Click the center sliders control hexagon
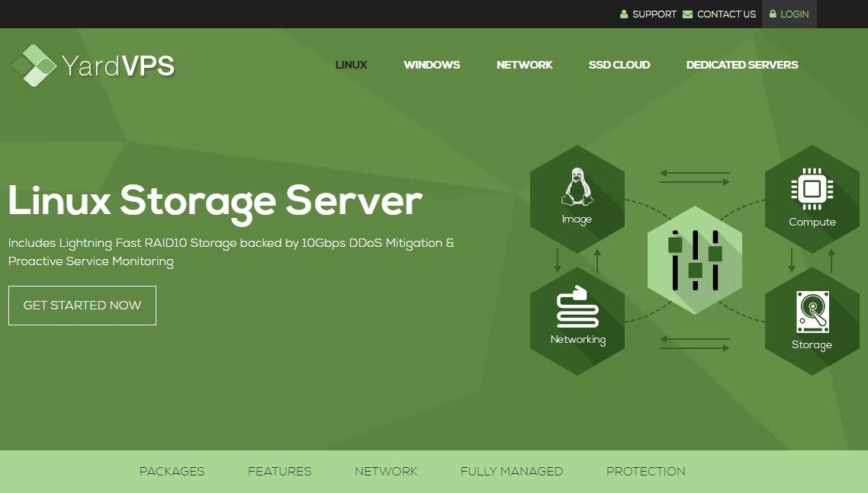 [694, 260]
